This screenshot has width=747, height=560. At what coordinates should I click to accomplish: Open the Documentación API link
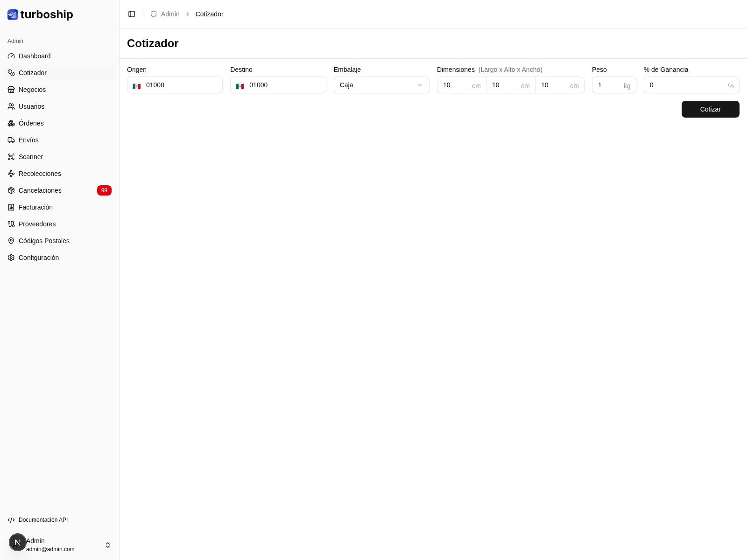(x=43, y=520)
